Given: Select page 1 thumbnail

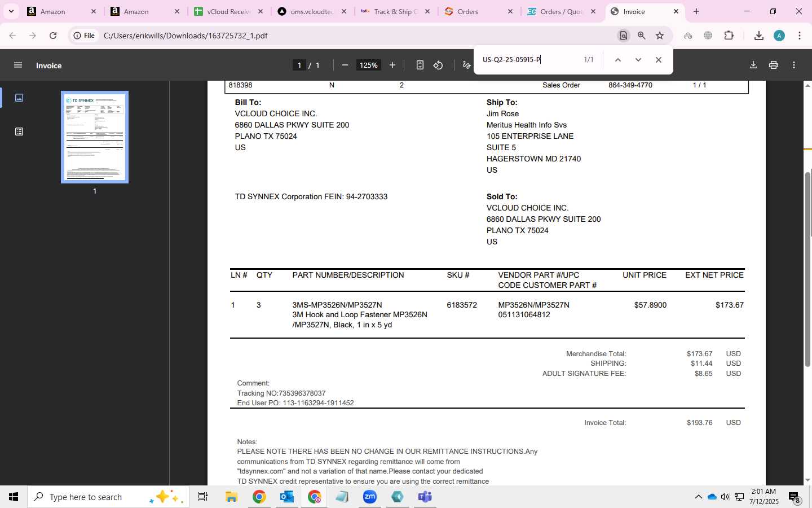Looking at the screenshot, I should (x=95, y=137).
